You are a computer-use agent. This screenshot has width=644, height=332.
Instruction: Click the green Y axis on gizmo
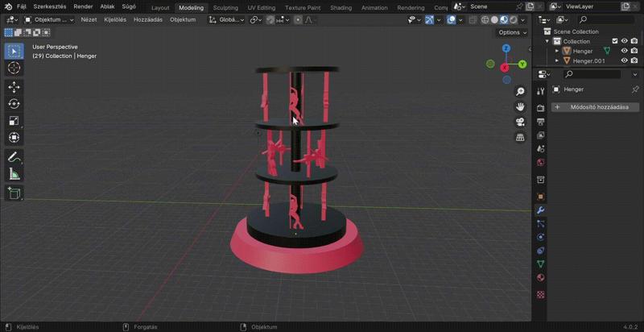pos(522,64)
